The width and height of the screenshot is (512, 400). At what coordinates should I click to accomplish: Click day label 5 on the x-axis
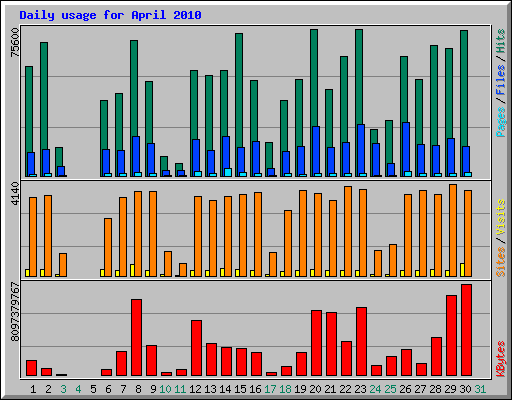coord(93,389)
